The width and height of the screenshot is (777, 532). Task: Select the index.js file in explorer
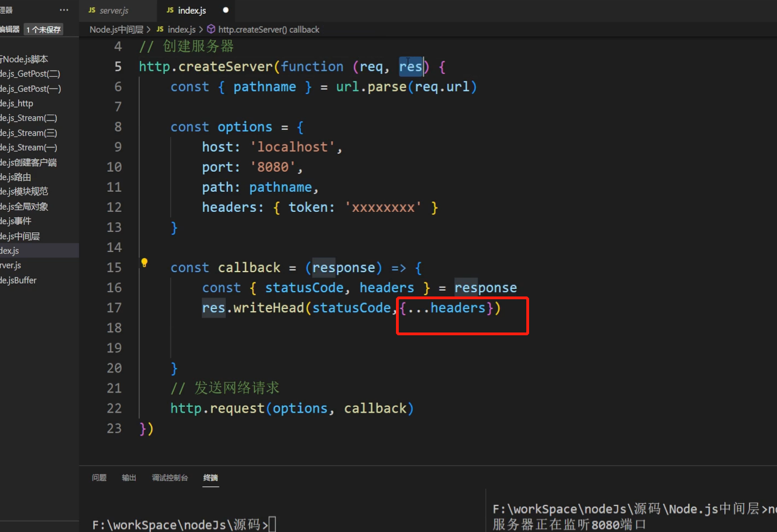tap(39, 250)
